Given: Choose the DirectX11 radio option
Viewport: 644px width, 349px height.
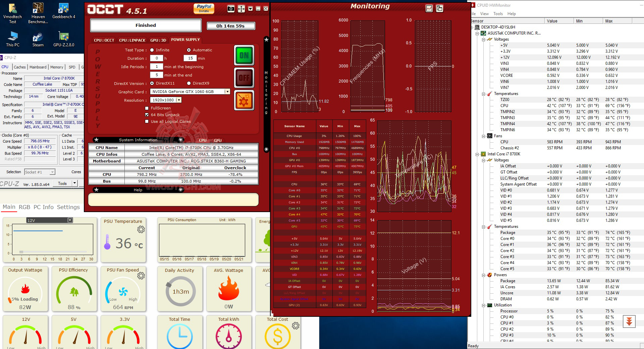Looking at the screenshot, I should pos(152,83).
